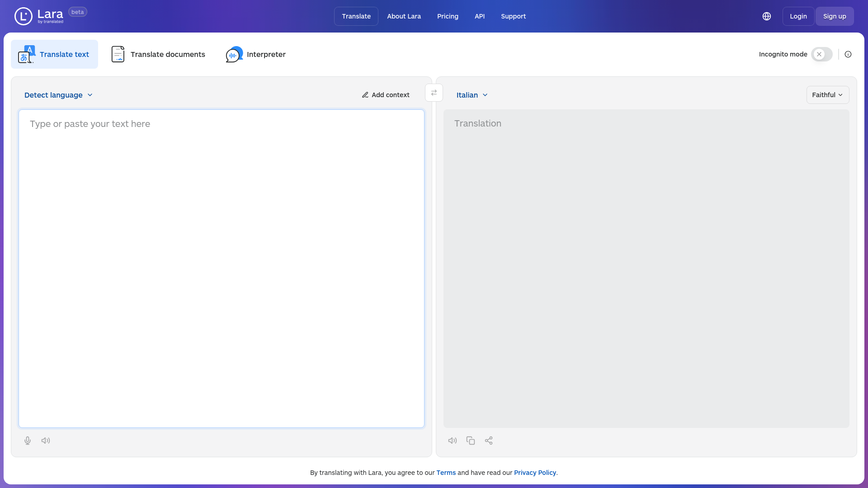Switch to Translate documents mode
This screenshot has width=868, height=488.
158,54
